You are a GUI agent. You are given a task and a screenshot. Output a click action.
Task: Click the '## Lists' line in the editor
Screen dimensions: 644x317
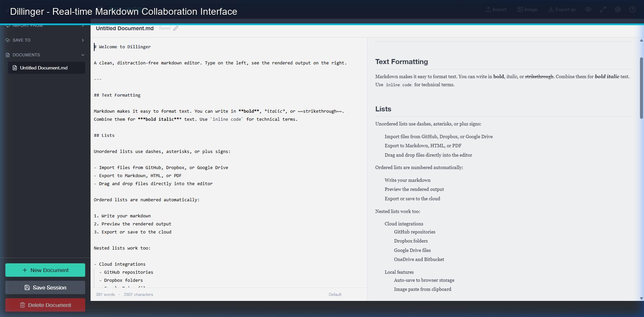(104, 136)
